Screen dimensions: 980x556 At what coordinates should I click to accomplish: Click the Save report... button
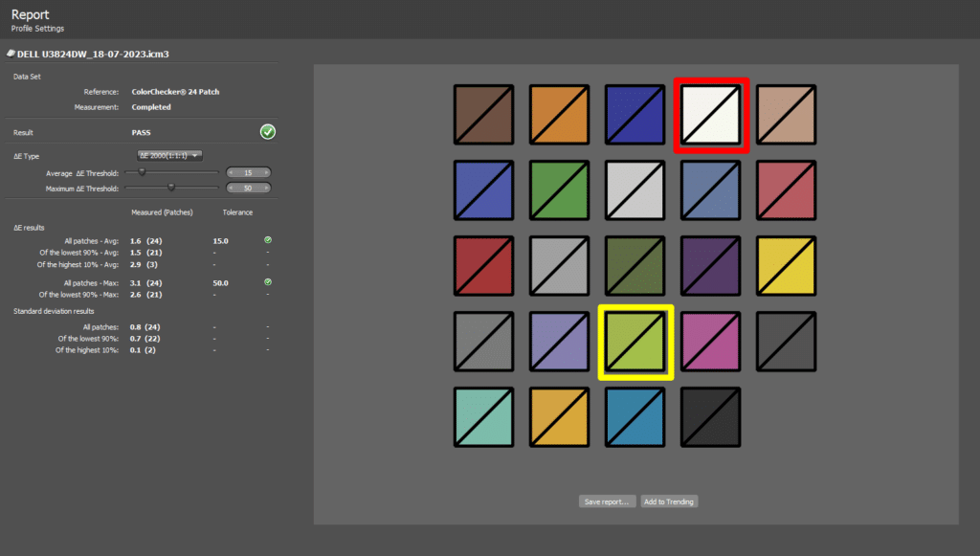(607, 501)
